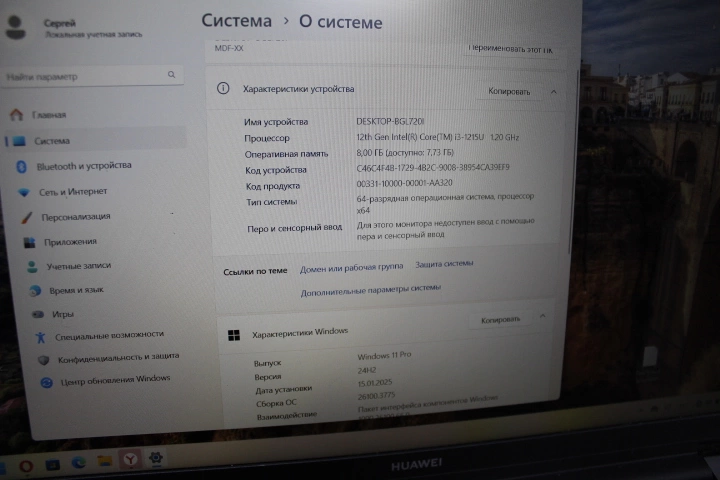Open Дополнительные параметры системы link

coord(371,290)
